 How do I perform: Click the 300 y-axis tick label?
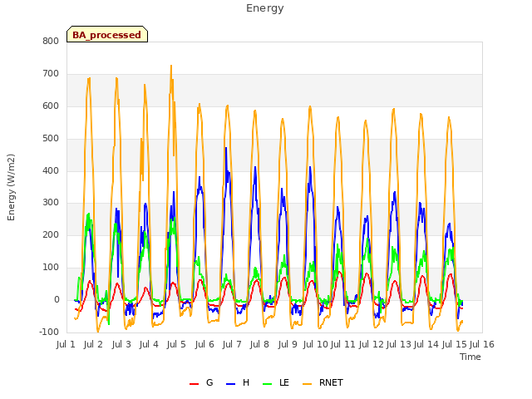(x=51, y=203)
